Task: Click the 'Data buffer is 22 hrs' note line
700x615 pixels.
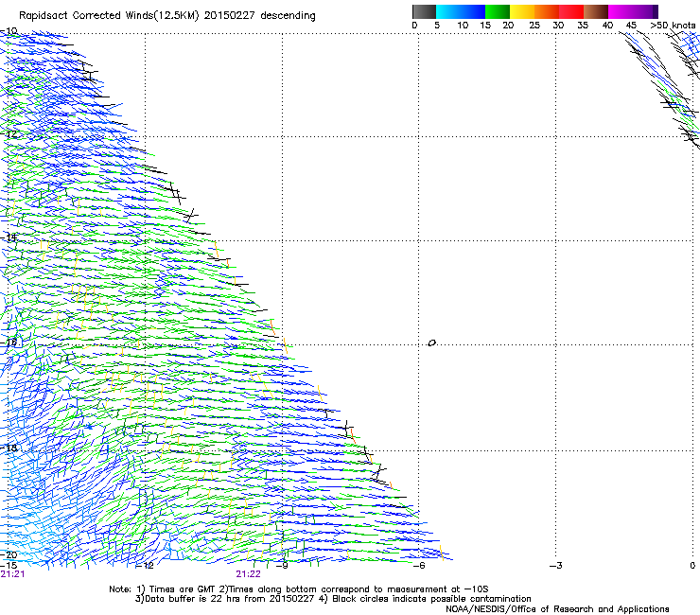Action: point(333,599)
